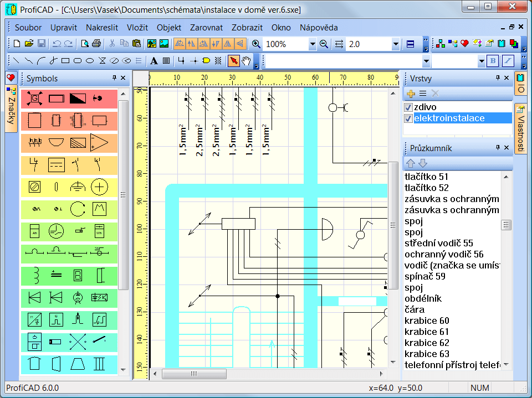
Task: Create a new document with New icon
Action: (x=17, y=44)
